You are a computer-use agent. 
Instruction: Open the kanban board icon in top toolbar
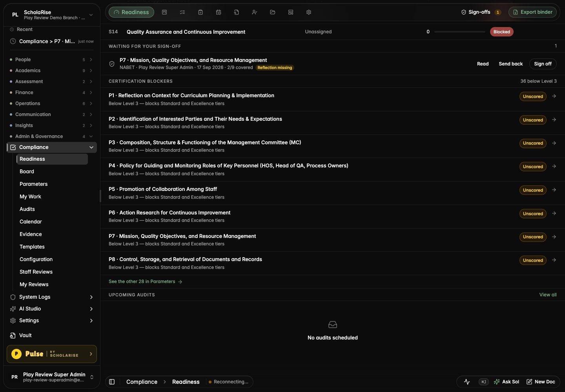pyautogui.click(x=164, y=12)
